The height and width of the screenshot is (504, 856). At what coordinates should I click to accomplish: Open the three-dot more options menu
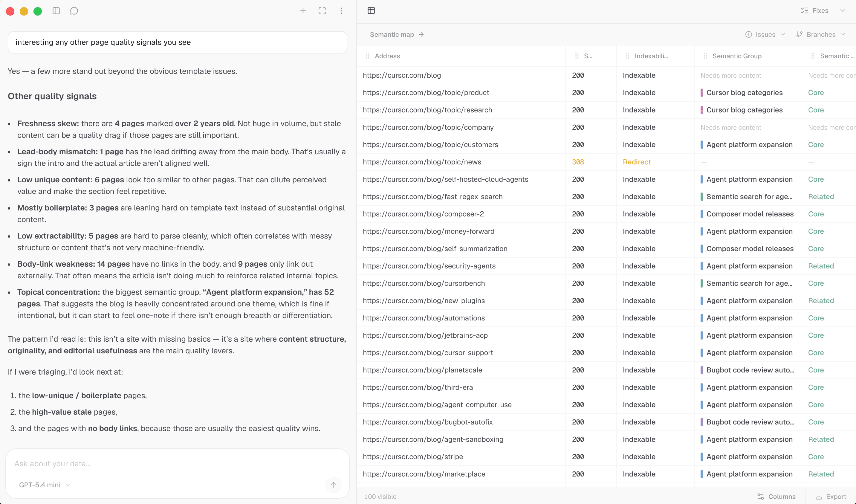[341, 11]
